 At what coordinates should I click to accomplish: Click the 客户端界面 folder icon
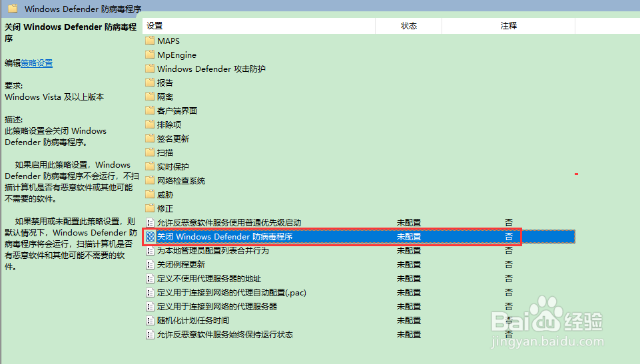(x=150, y=110)
